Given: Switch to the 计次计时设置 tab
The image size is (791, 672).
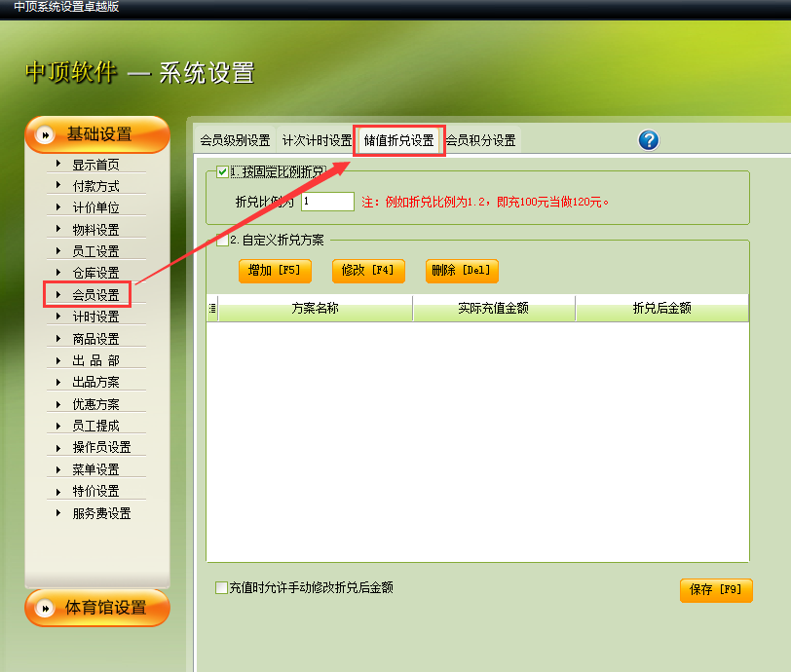Looking at the screenshot, I should (317, 140).
